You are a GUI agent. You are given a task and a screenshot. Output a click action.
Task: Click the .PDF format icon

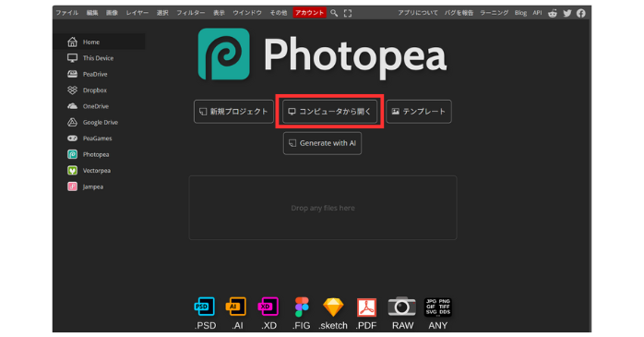(x=366, y=307)
